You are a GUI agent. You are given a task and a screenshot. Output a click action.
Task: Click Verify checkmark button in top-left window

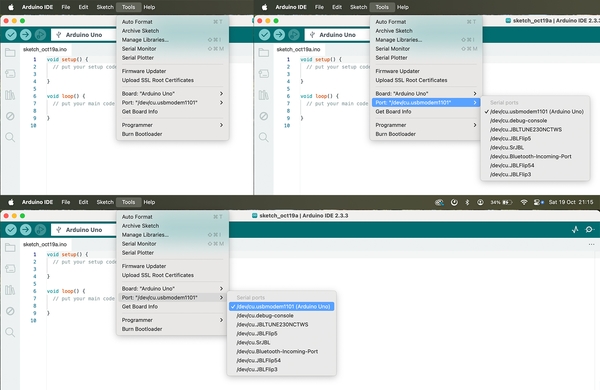click(x=11, y=35)
